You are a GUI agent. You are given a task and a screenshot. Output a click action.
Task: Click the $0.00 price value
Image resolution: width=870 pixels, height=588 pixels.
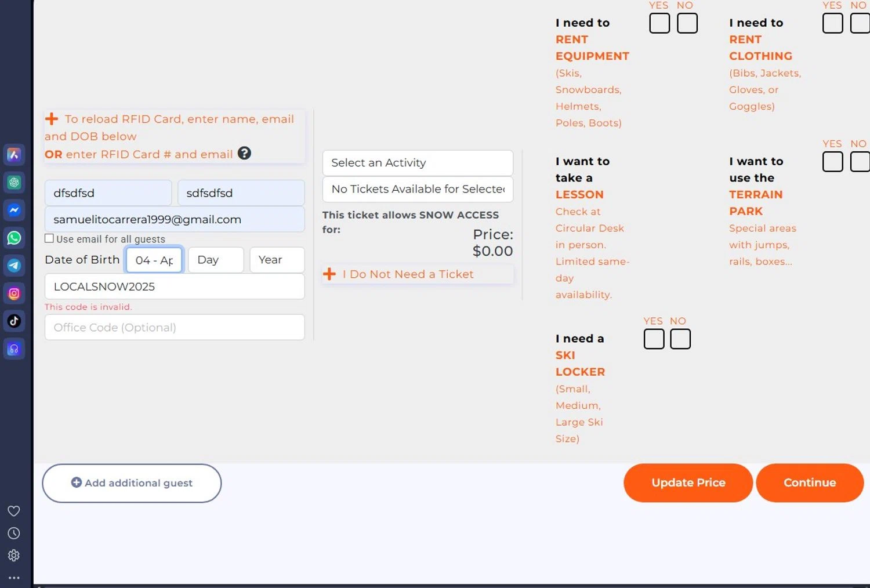click(x=492, y=251)
